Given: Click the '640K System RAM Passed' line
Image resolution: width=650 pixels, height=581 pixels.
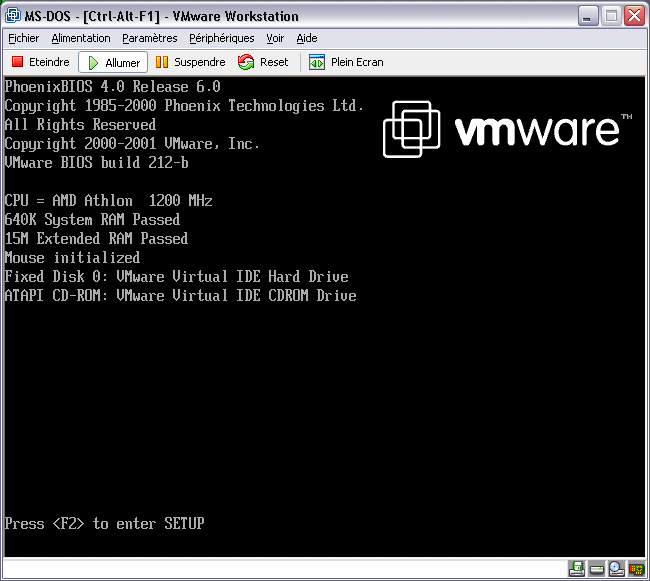Looking at the screenshot, I should click(x=92, y=220).
